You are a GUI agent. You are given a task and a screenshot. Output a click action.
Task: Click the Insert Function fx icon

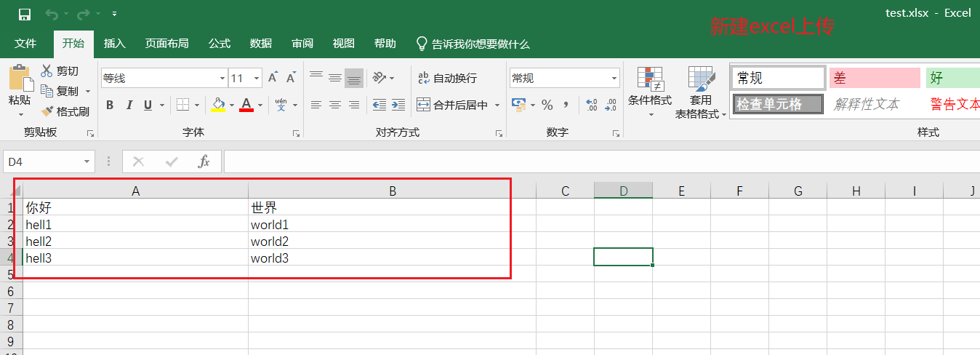(x=204, y=161)
